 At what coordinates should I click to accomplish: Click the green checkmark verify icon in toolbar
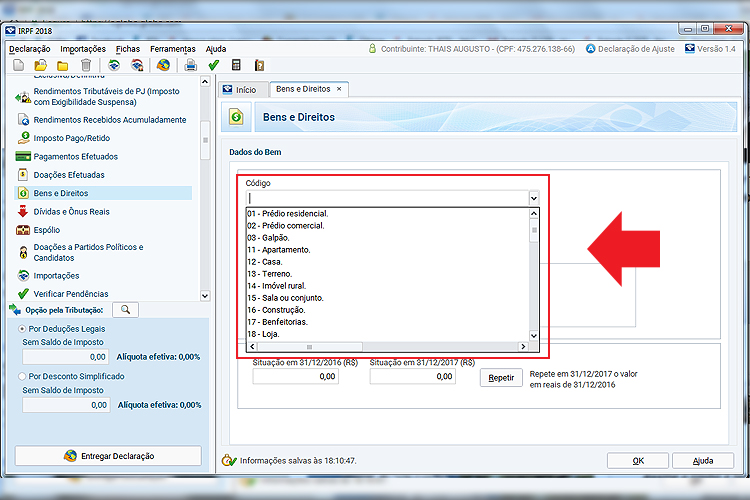214,65
